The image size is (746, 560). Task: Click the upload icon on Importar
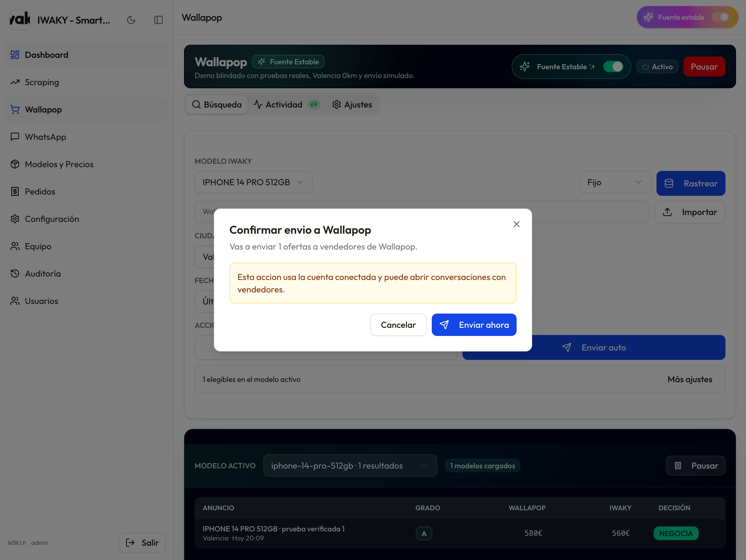667,212
